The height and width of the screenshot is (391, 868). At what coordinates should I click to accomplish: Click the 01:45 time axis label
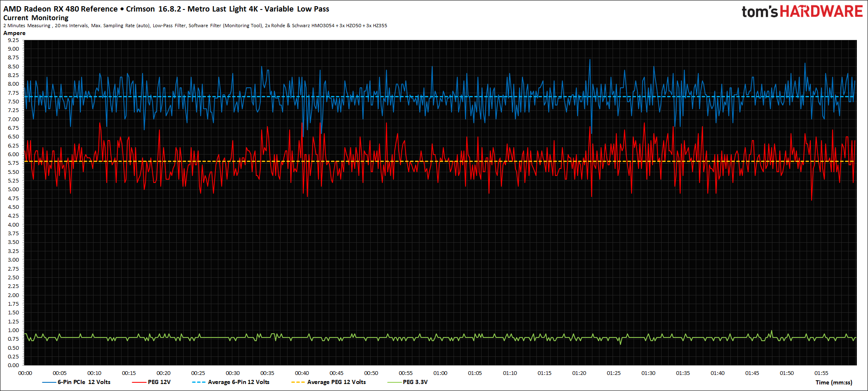pyautogui.click(x=752, y=373)
